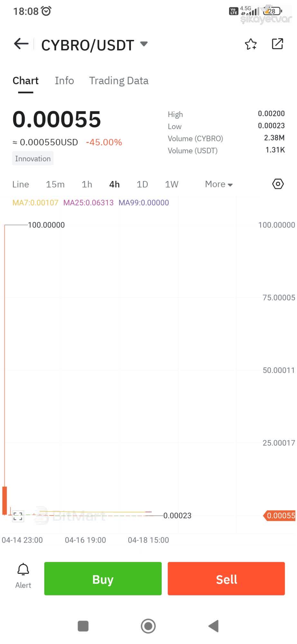The image size is (297, 644).
Task: Add CYBRO/USDT to favorites via star icon
Action: [x=251, y=44]
